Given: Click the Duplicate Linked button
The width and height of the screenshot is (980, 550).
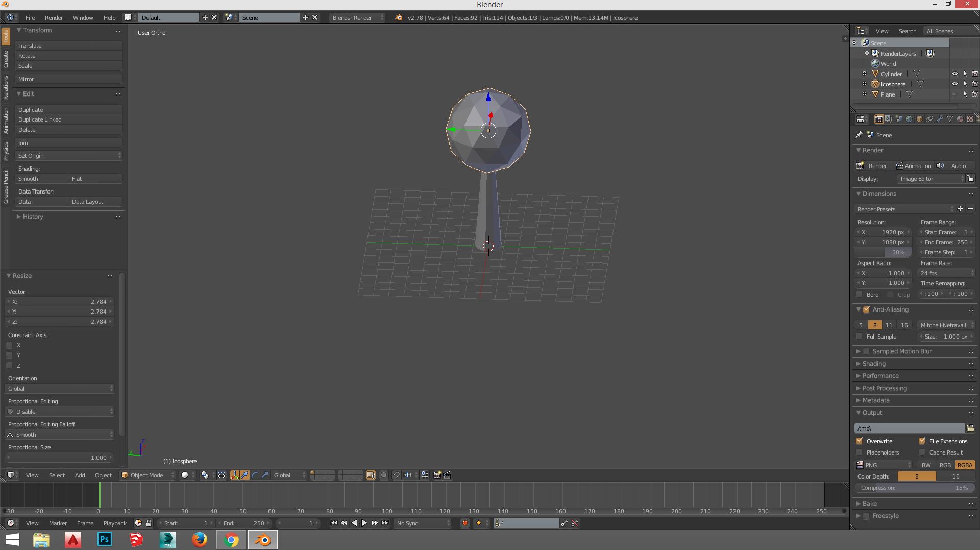Looking at the screenshot, I should 68,119.
